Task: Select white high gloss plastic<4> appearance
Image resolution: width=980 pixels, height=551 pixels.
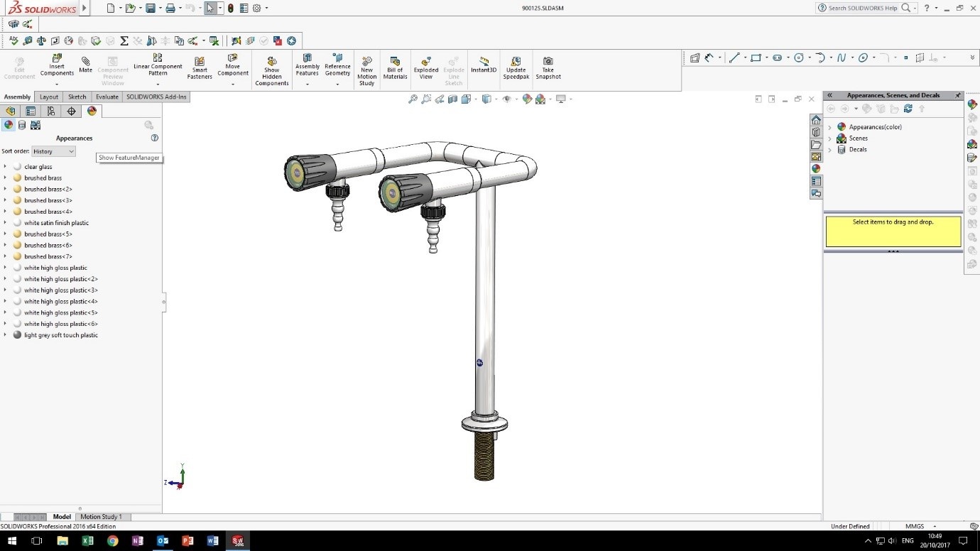Action: coord(61,302)
